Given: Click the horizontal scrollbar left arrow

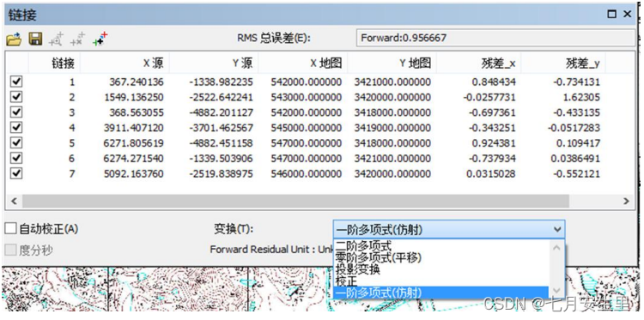Looking at the screenshot, I should (x=14, y=201).
